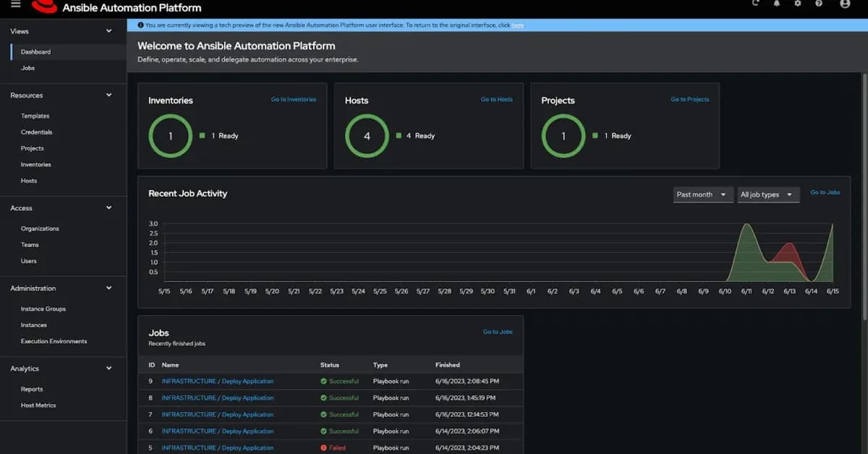Image resolution: width=868 pixels, height=454 pixels.
Task: Open Execution Environments in the sidebar
Action: (x=54, y=341)
